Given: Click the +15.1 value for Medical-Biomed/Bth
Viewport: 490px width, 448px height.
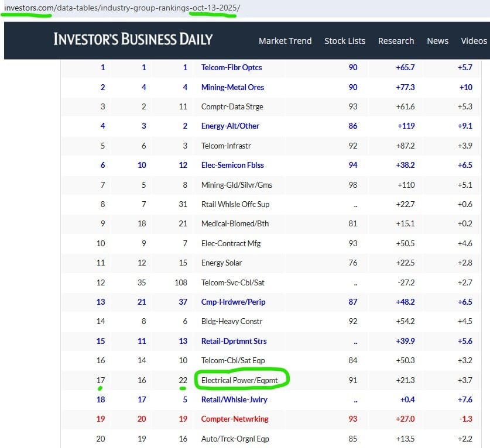Looking at the screenshot, I should coord(405,223).
